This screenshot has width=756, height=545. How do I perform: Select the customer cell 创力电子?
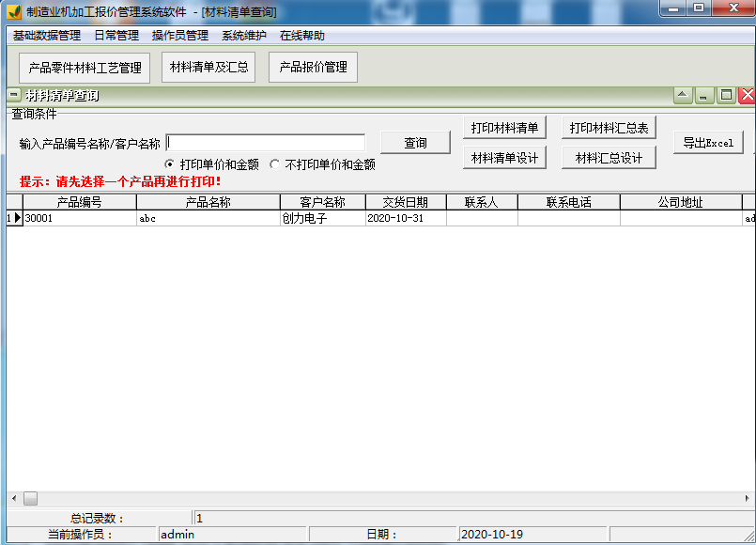coord(322,218)
